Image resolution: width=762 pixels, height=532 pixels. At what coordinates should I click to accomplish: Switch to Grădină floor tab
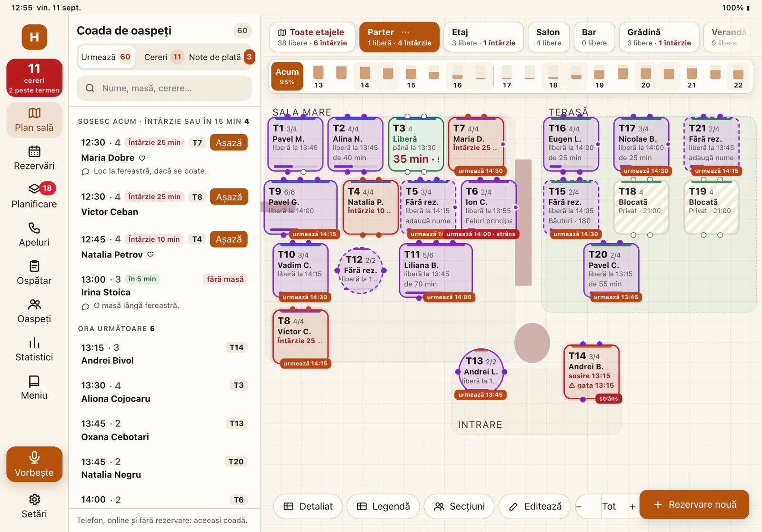659,37
